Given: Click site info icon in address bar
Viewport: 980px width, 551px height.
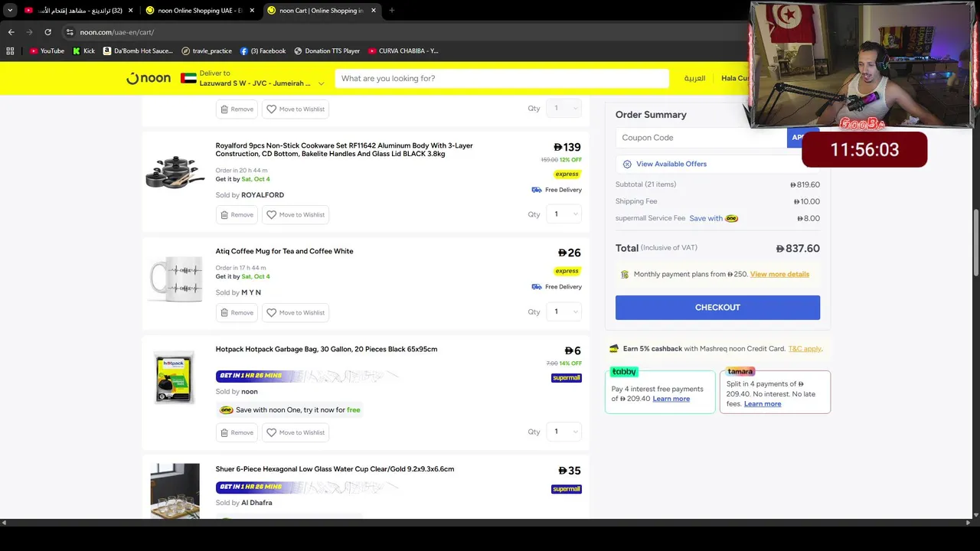Looking at the screenshot, I should [69, 32].
